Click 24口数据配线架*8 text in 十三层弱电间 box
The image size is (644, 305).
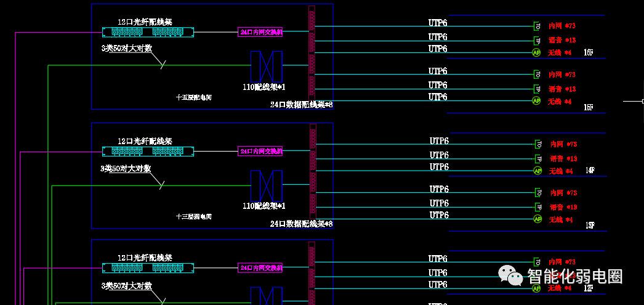point(302,224)
